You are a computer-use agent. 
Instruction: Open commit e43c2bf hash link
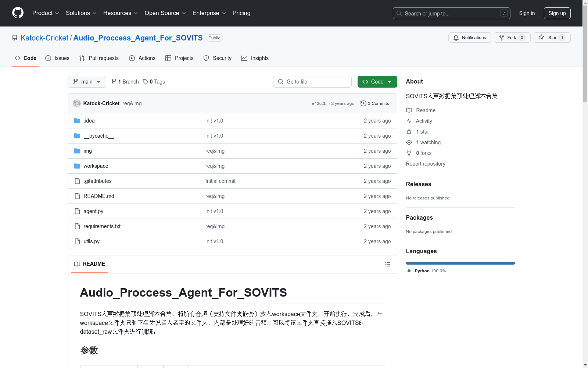(x=320, y=103)
